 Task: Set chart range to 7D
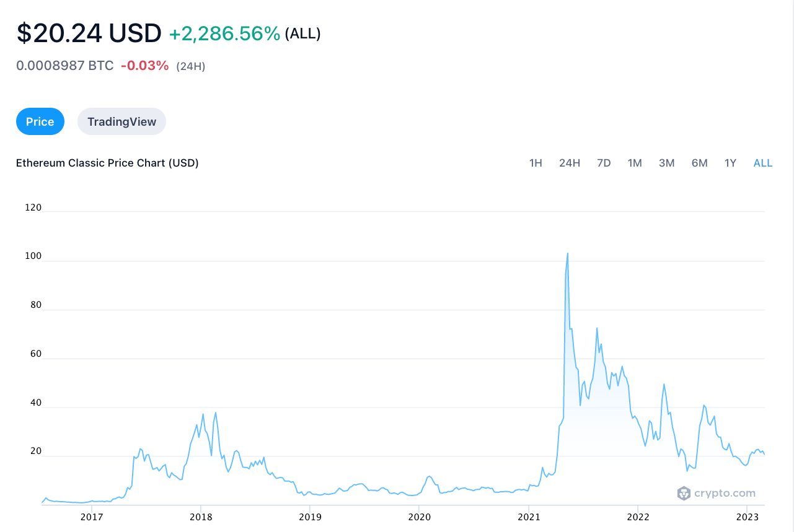coord(604,163)
